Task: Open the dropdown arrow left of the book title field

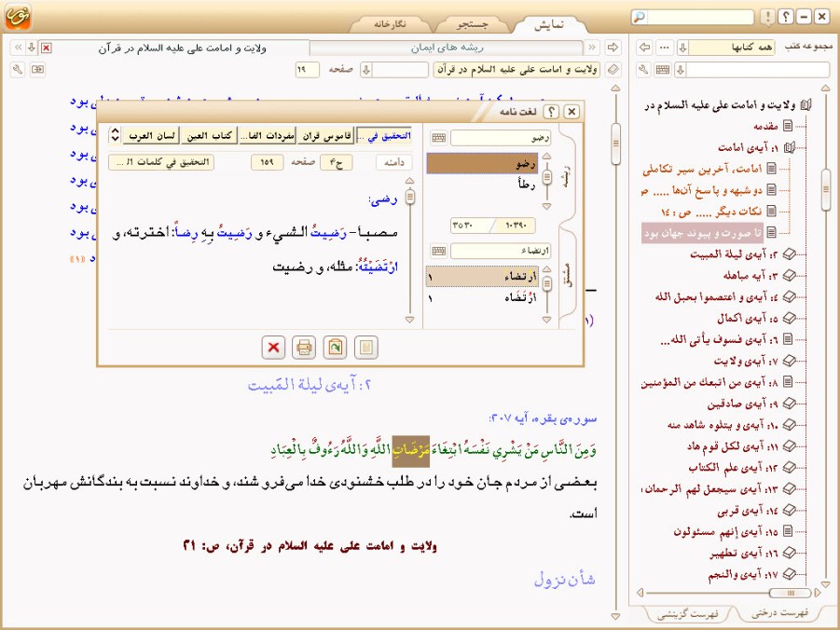Action: (x=366, y=70)
